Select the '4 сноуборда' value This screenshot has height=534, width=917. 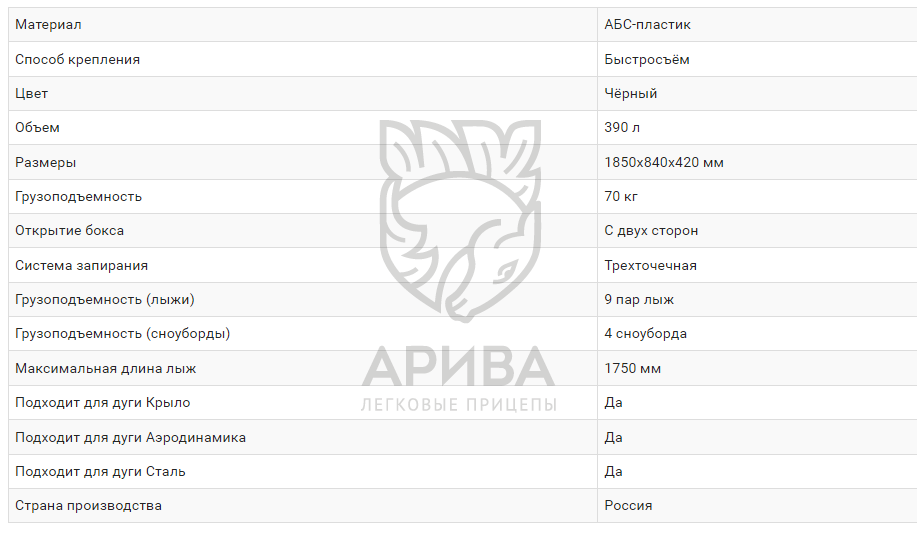[645, 333]
